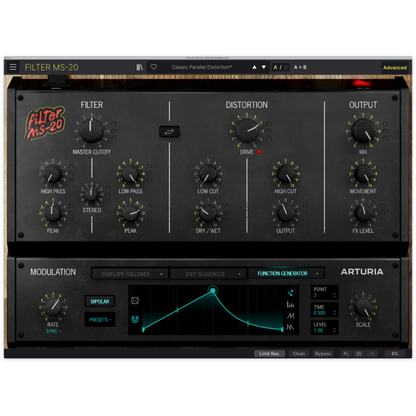Adjust the LEVEL value stepper arrows
Viewport: 416px width, 416px height.
(x=334, y=330)
